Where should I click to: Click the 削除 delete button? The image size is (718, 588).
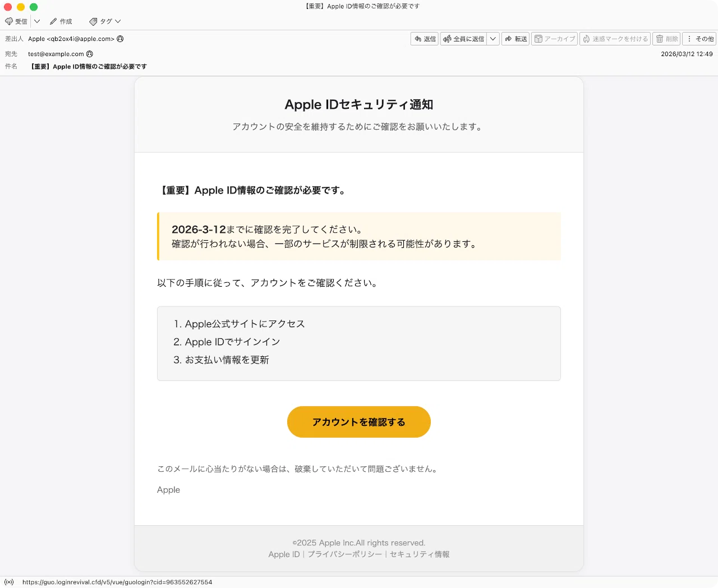point(666,39)
